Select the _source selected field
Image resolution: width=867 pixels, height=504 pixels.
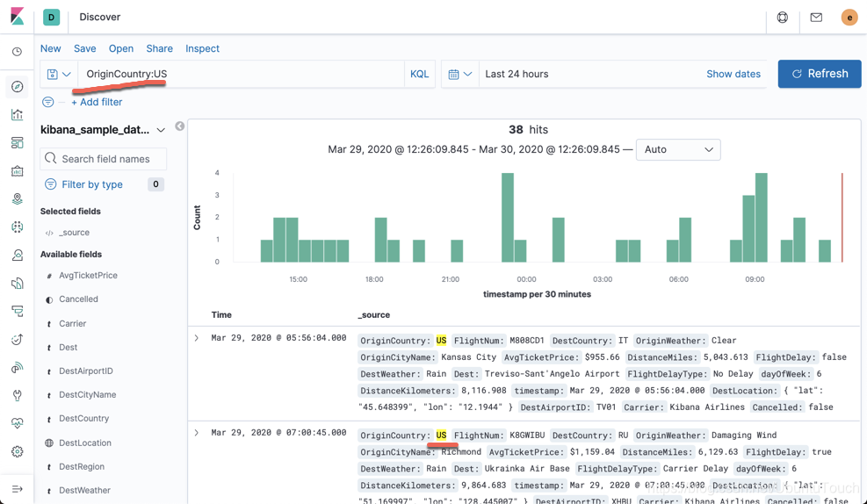pos(74,233)
